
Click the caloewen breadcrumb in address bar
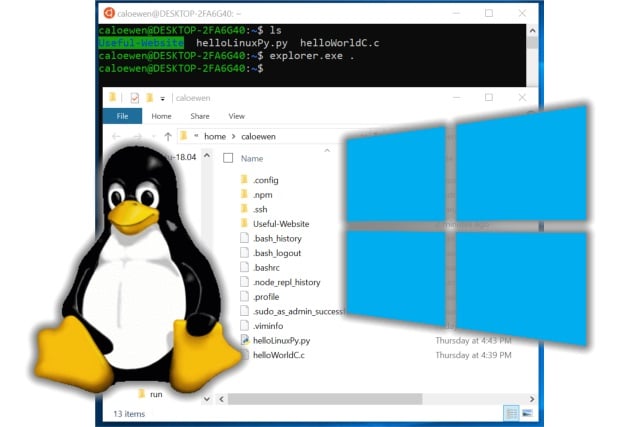click(262, 136)
